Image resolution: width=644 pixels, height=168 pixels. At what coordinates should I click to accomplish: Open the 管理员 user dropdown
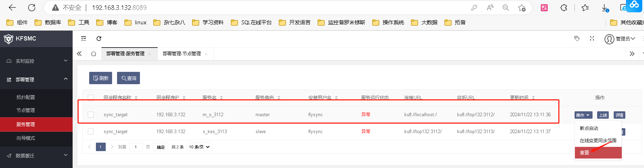point(620,39)
